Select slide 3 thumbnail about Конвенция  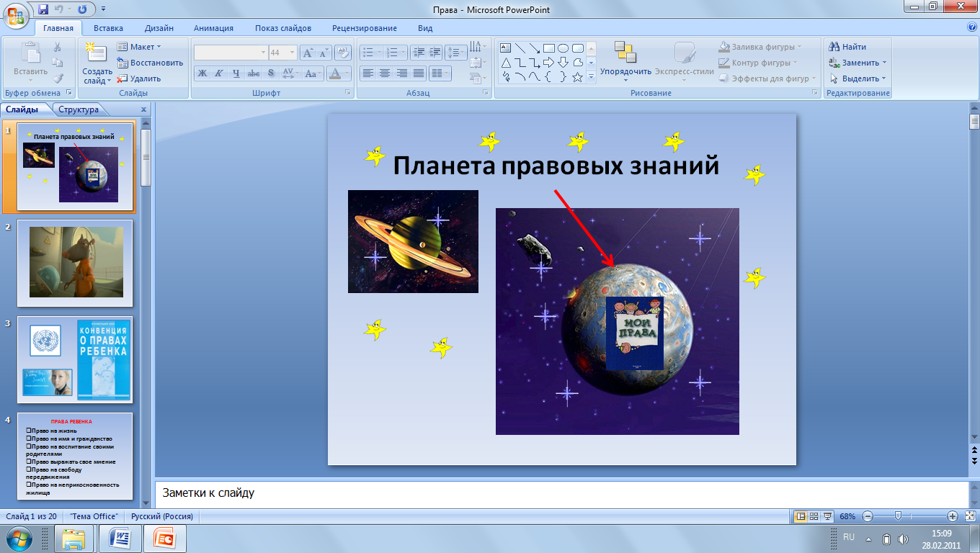point(75,359)
